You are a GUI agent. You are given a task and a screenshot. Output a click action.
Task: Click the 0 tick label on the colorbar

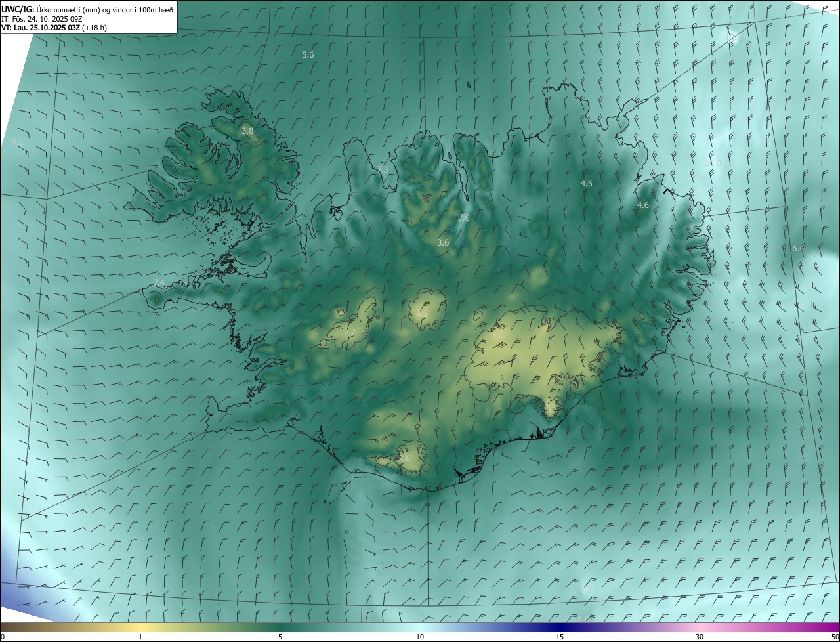3,637
